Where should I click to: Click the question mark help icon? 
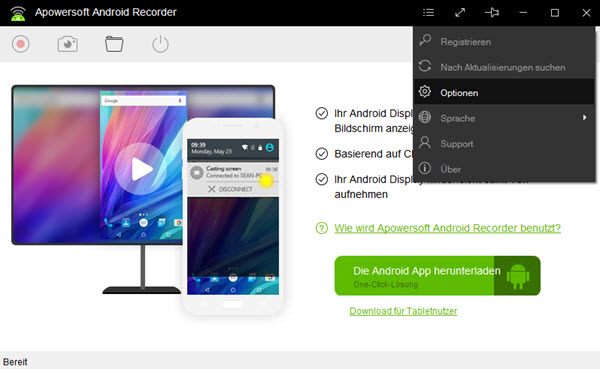tap(321, 228)
